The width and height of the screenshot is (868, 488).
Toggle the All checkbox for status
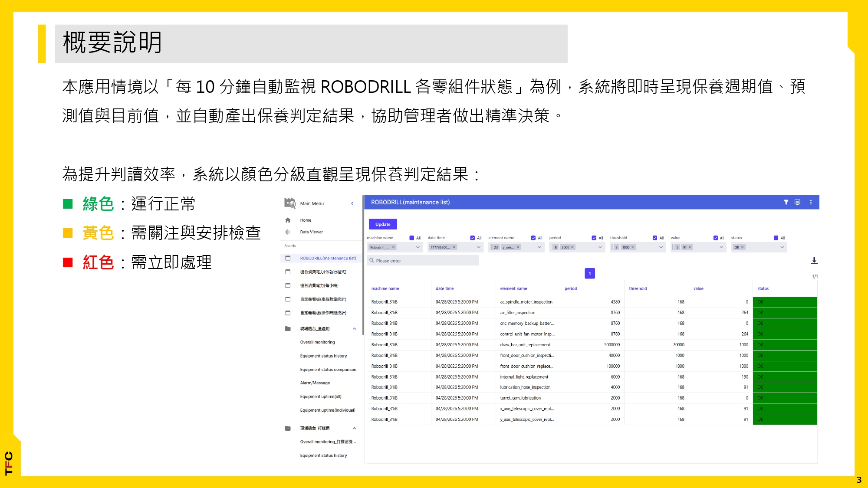click(x=776, y=238)
